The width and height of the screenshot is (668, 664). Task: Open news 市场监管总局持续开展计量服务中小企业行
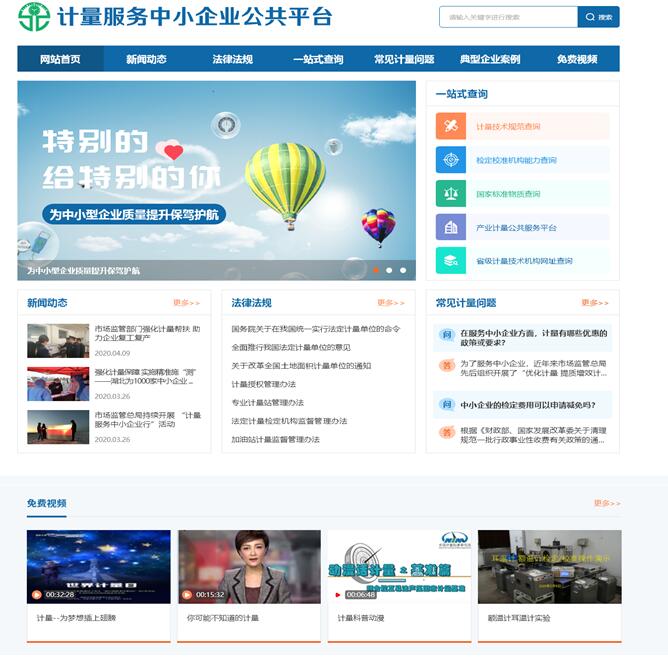(147, 420)
